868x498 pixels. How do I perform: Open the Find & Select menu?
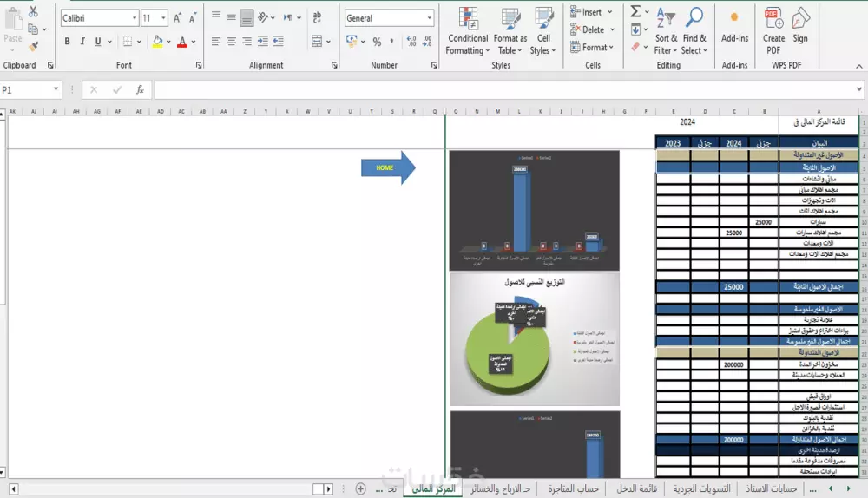(694, 31)
